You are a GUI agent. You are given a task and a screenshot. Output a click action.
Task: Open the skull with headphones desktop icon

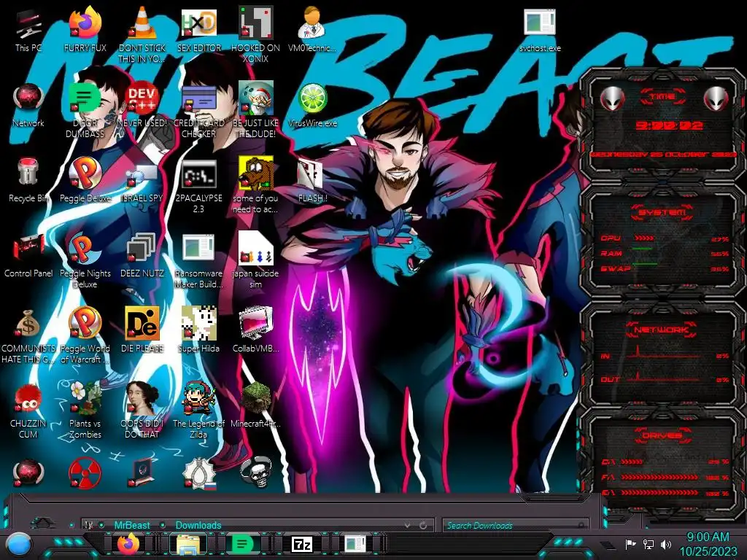tap(256, 472)
